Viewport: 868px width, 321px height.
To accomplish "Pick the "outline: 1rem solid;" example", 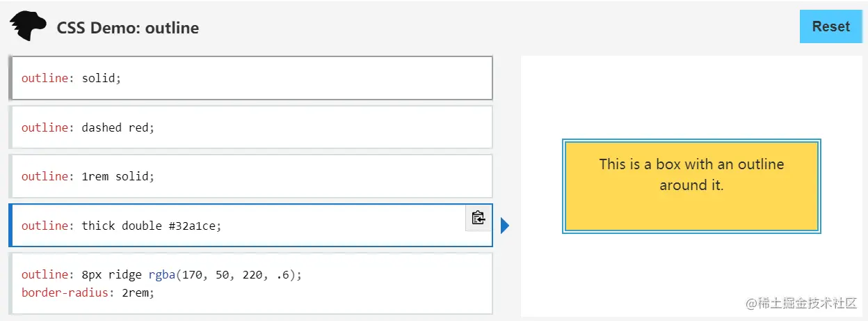I will [x=250, y=176].
